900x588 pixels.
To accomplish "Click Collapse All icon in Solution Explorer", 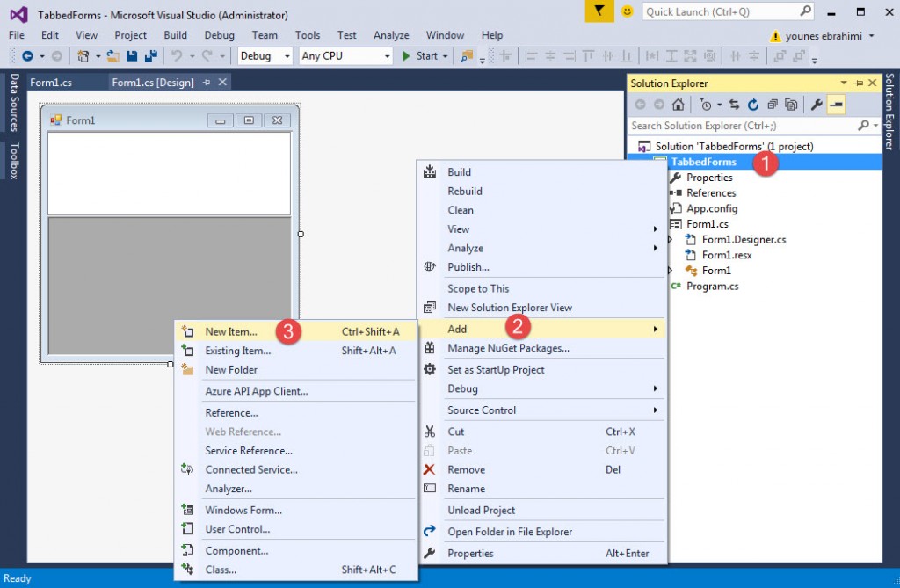I will (772, 105).
